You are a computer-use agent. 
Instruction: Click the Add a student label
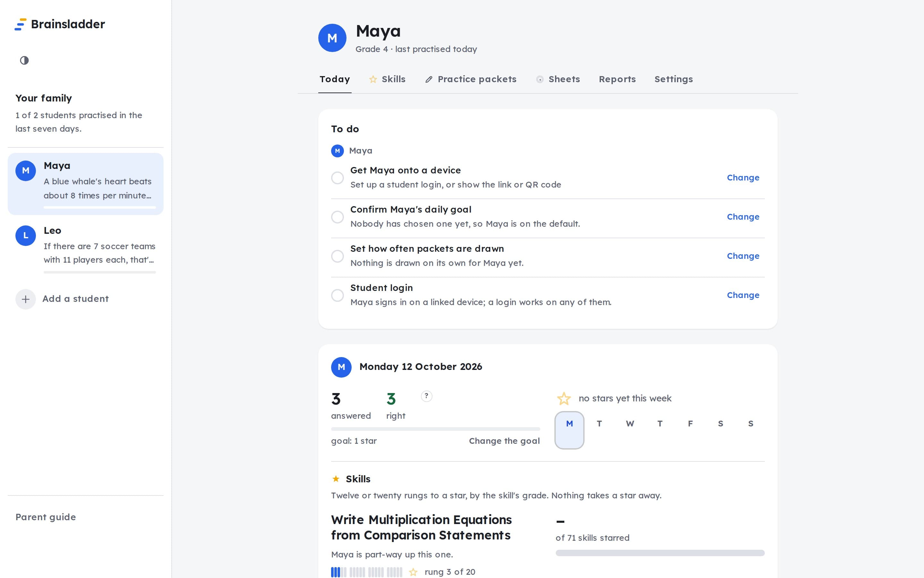click(x=76, y=299)
